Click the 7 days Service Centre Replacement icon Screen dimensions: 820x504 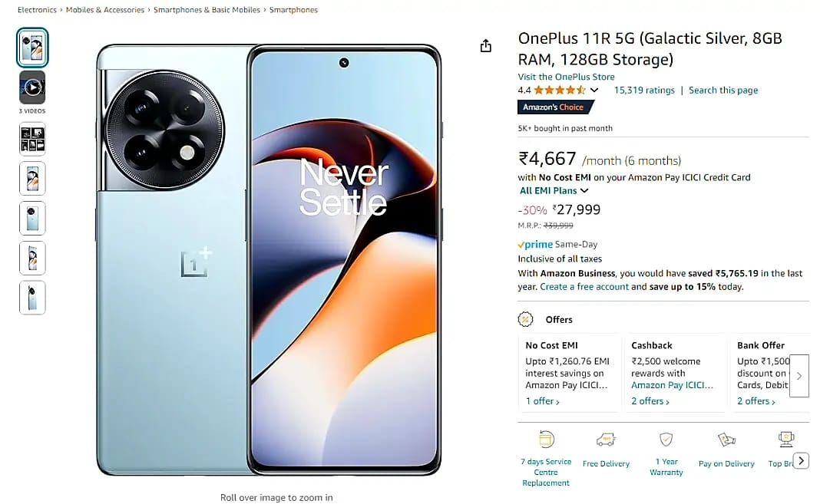546,440
